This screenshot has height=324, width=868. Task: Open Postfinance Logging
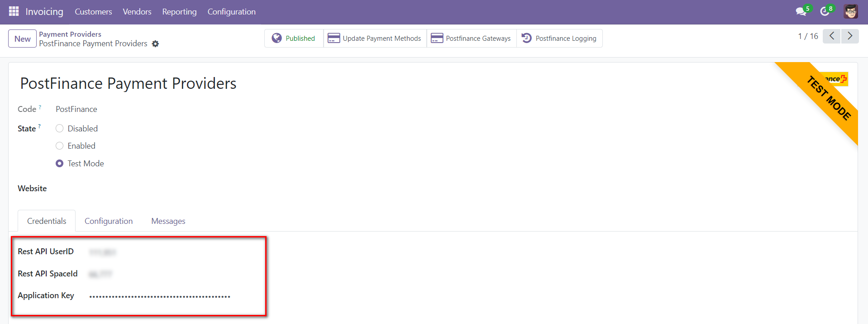559,39
